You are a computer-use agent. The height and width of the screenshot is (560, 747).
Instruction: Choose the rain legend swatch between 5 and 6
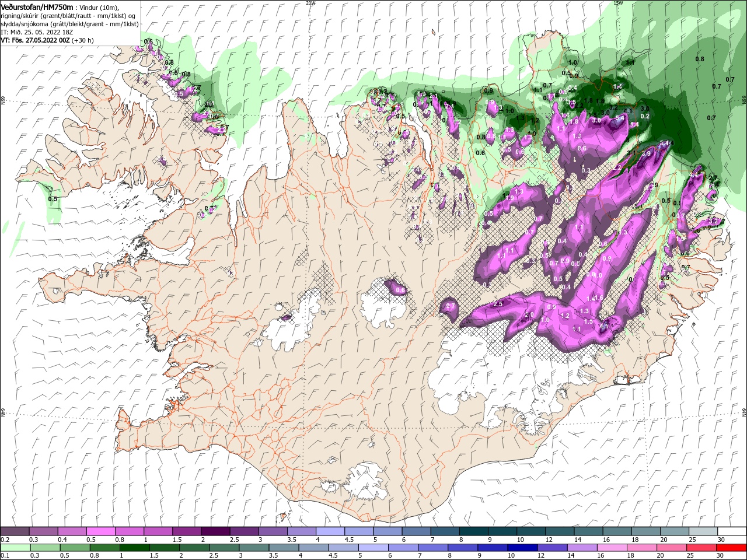point(373,548)
